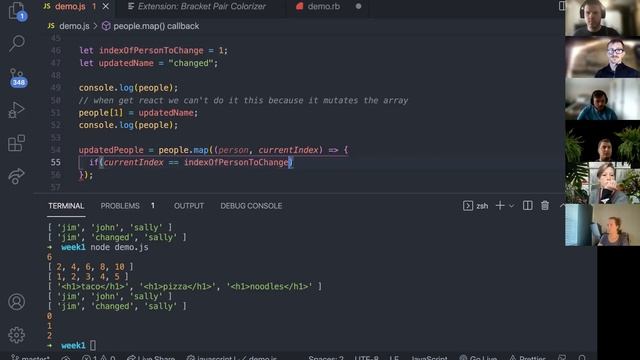Switch to the demo.js tab

70,7
